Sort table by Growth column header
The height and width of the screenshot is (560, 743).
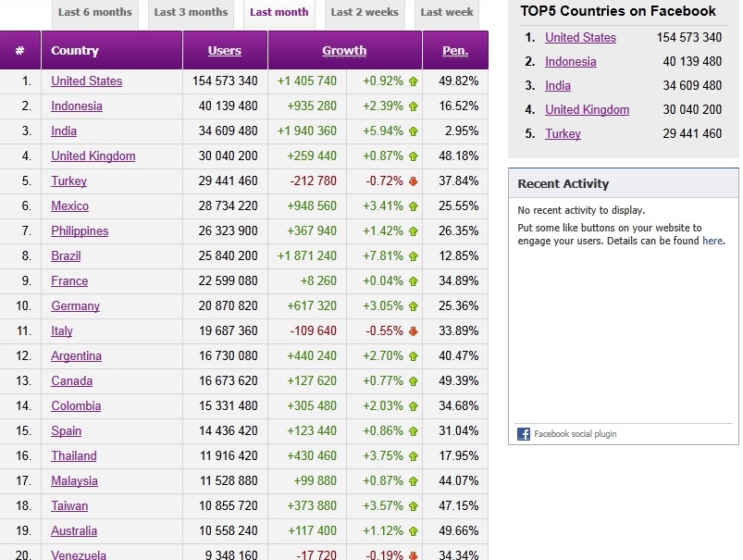pos(344,51)
